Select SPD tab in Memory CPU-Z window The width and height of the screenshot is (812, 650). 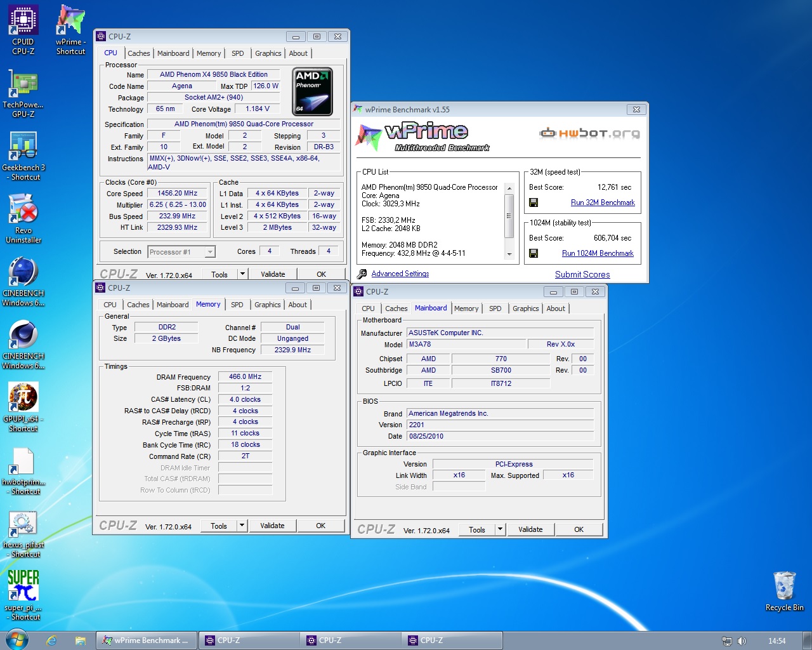tap(237, 305)
